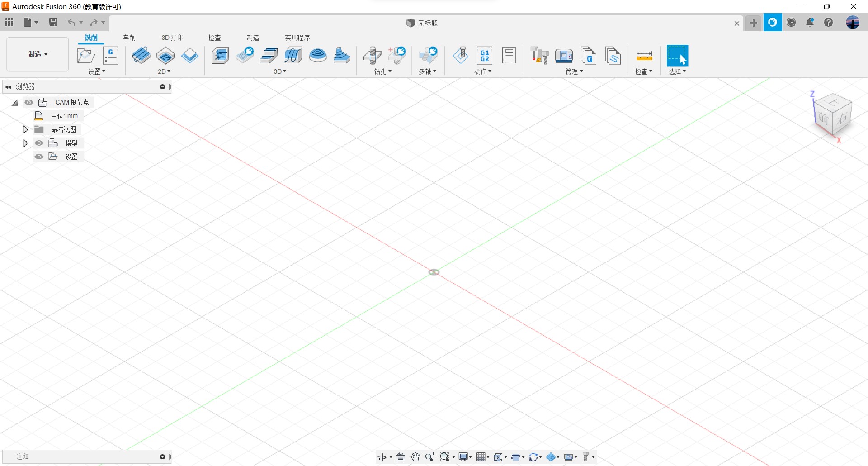The width and height of the screenshot is (868, 466).
Task: Open the 动作 panel dropdown
Action: [x=483, y=71]
